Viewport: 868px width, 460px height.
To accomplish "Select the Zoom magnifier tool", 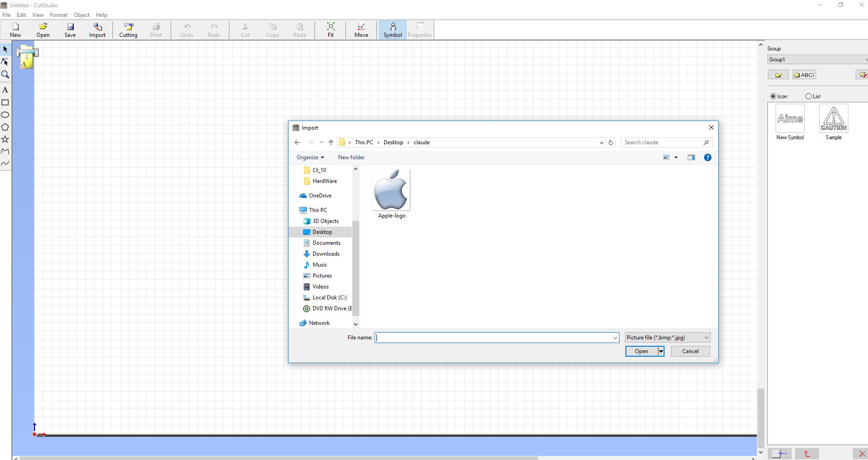I will (5, 75).
